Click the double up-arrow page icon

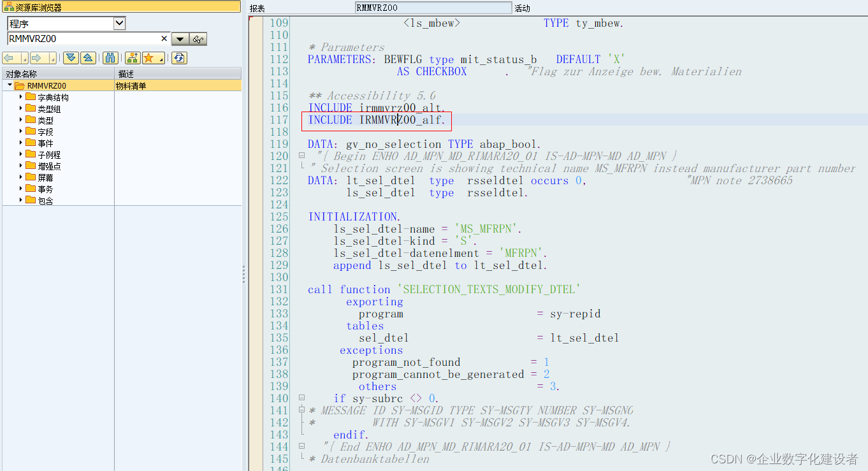tap(89, 57)
